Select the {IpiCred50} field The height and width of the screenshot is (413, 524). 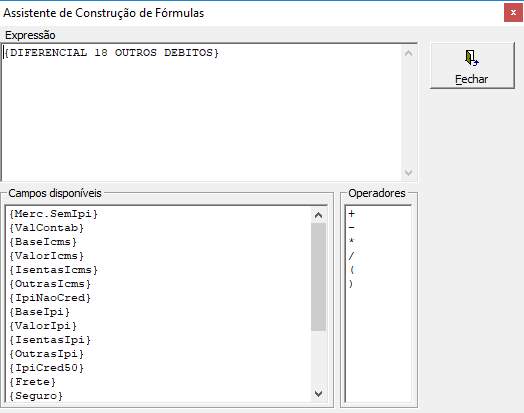(x=46, y=368)
